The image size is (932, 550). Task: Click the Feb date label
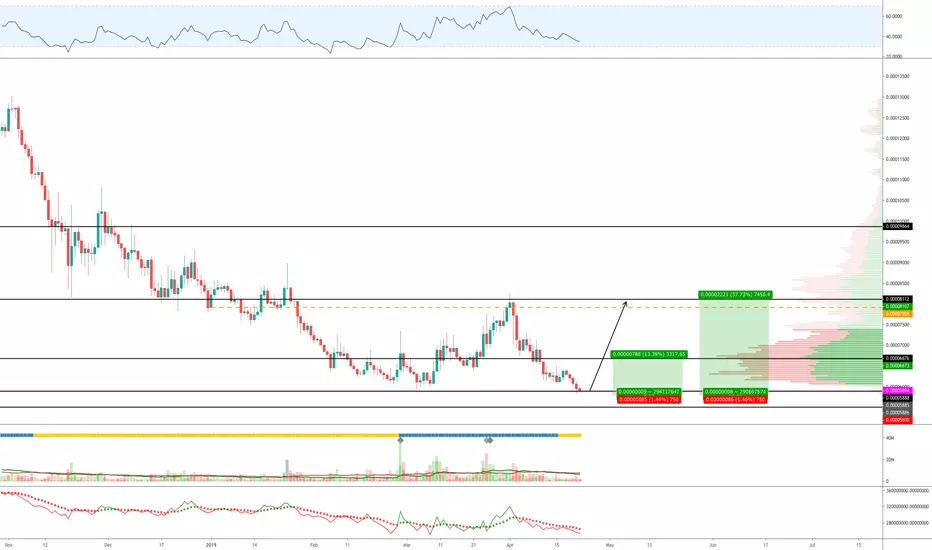tap(314, 544)
